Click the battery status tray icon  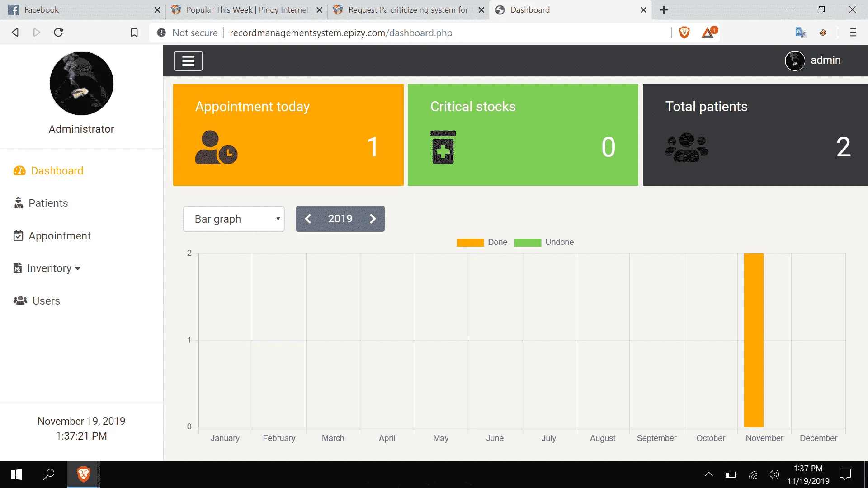point(731,475)
